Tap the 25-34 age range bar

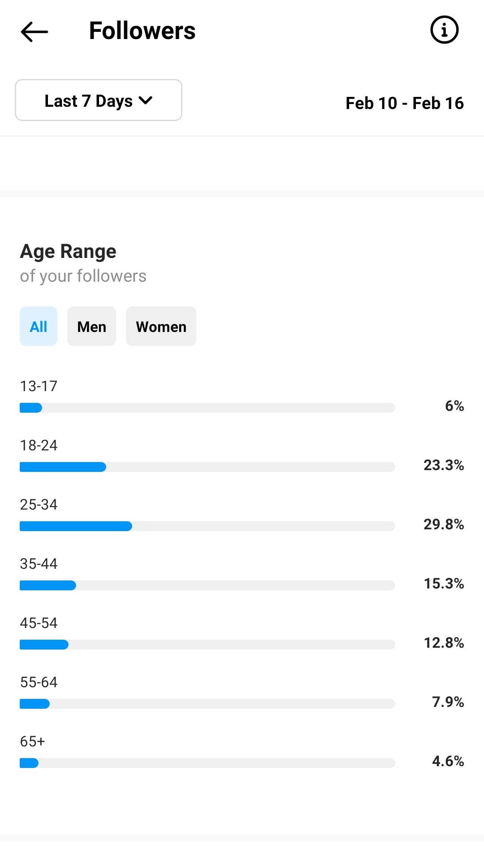pos(207,526)
